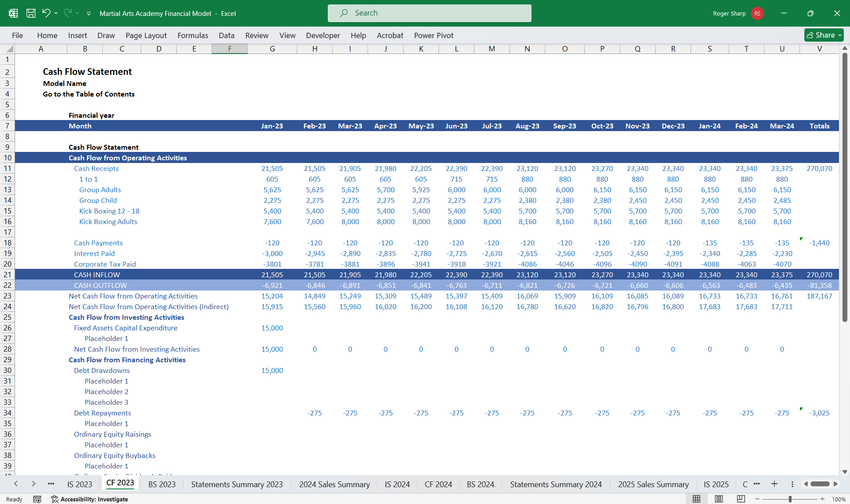Switch to Page Break Preview icon

pos(741,499)
